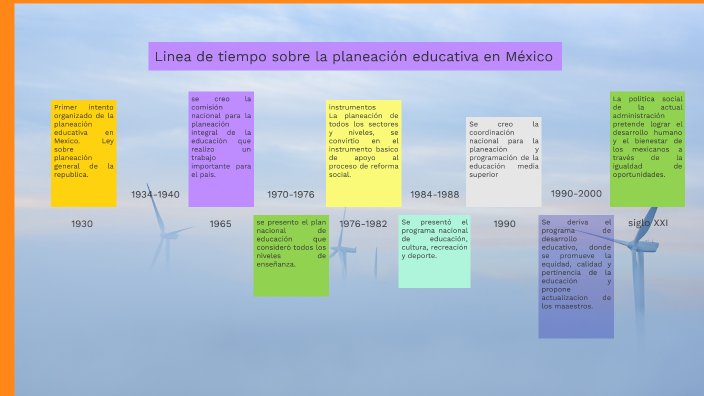This screenshot has width=704, height=396.
Task: Select the green box 'La politica social'
Action: tap(647, 149)
